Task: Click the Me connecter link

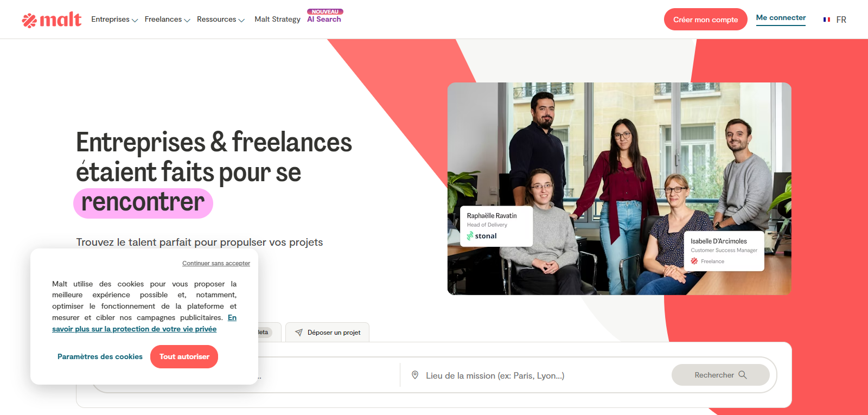Action: [781, 18]
